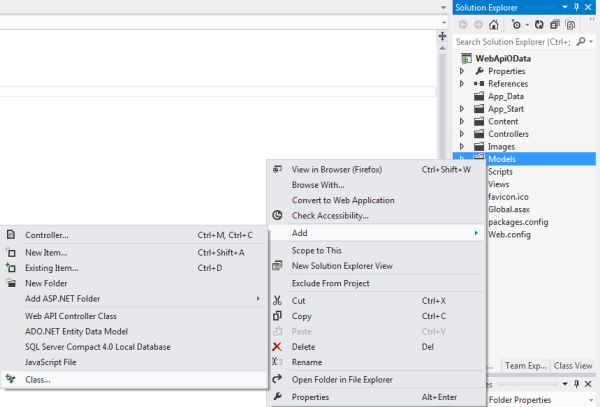Expand the App_Start folder arrow
The image size is (600, 407).
pyautogui.click(x=462, y=109)
